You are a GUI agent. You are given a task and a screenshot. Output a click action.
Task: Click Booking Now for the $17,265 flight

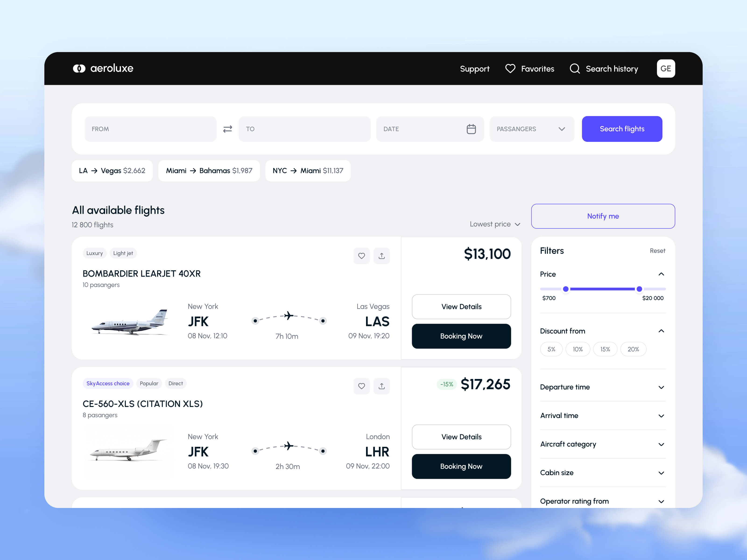click(x=461, y=466)
